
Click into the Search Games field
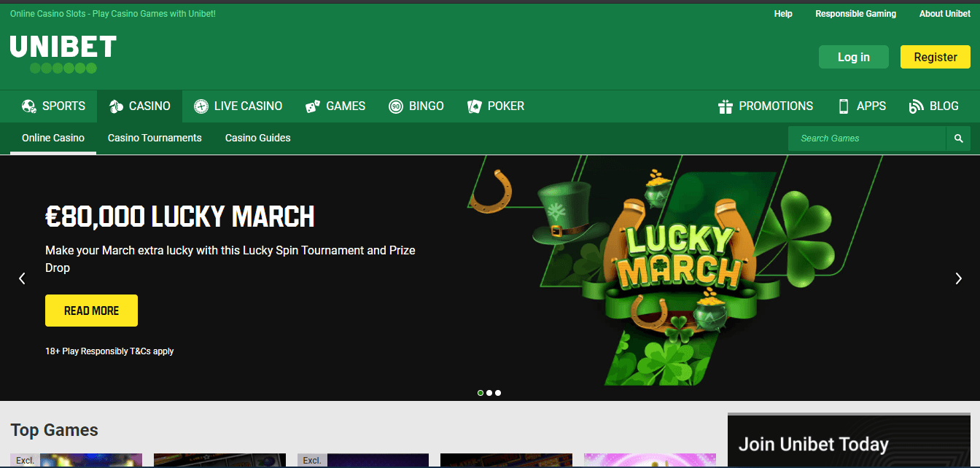pos(867,139)
